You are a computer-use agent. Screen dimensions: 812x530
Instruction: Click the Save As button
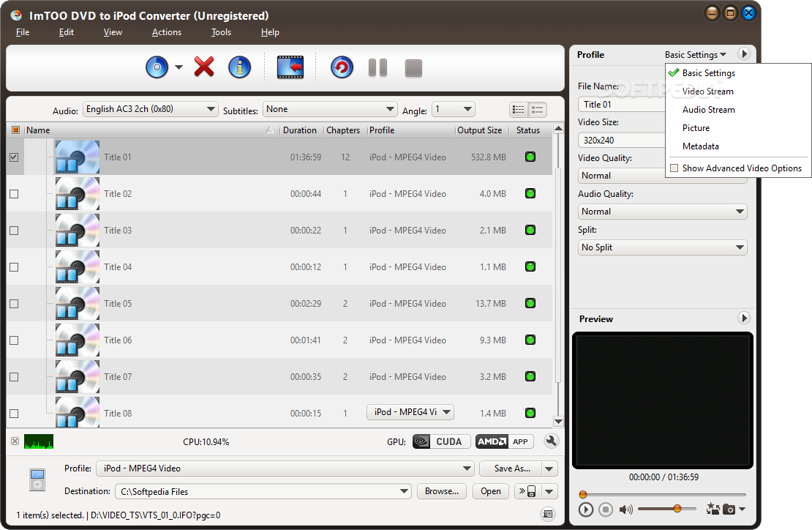pyautogui.click(x=511, y=469)
